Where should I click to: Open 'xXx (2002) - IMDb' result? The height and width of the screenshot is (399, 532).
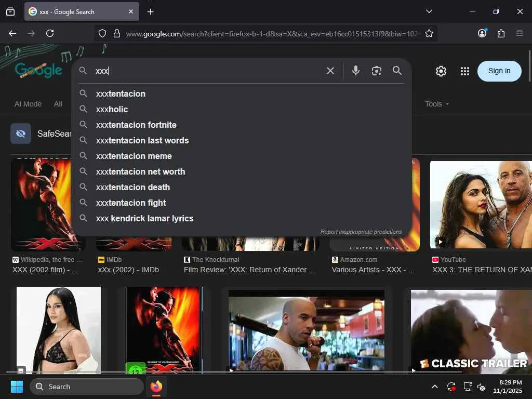click(x=128, y=270)
